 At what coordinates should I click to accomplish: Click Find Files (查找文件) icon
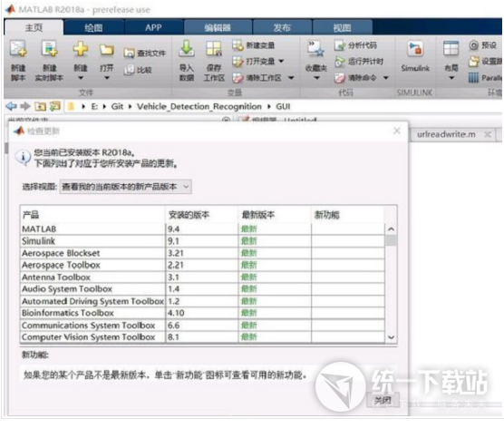pos(130,53)
